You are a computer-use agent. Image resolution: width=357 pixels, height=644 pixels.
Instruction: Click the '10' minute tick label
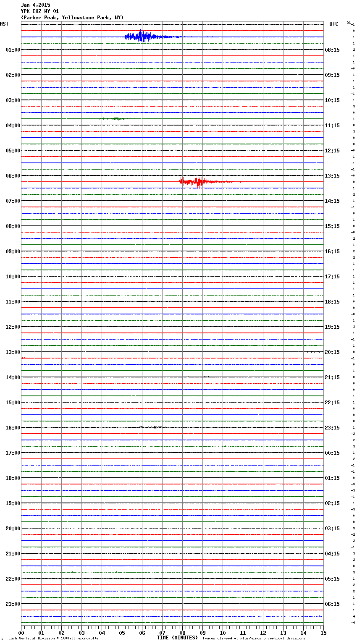223,633
